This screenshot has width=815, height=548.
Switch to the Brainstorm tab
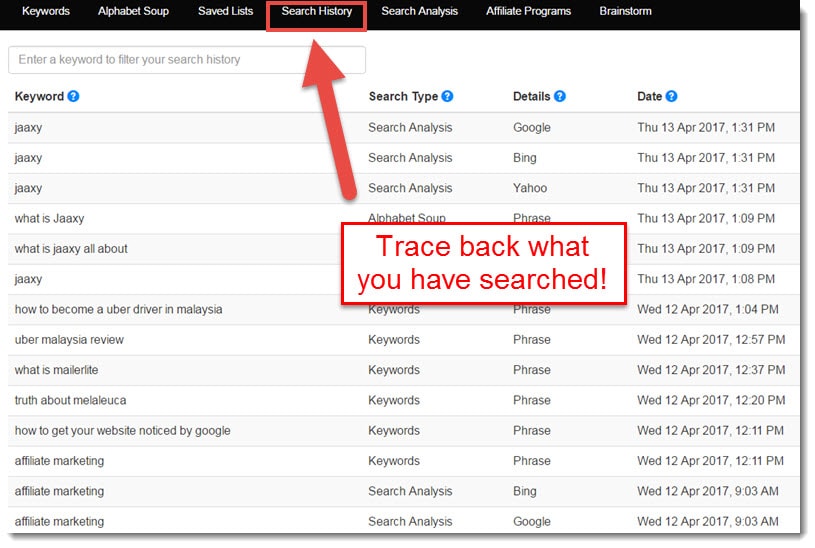click(625, 11)
